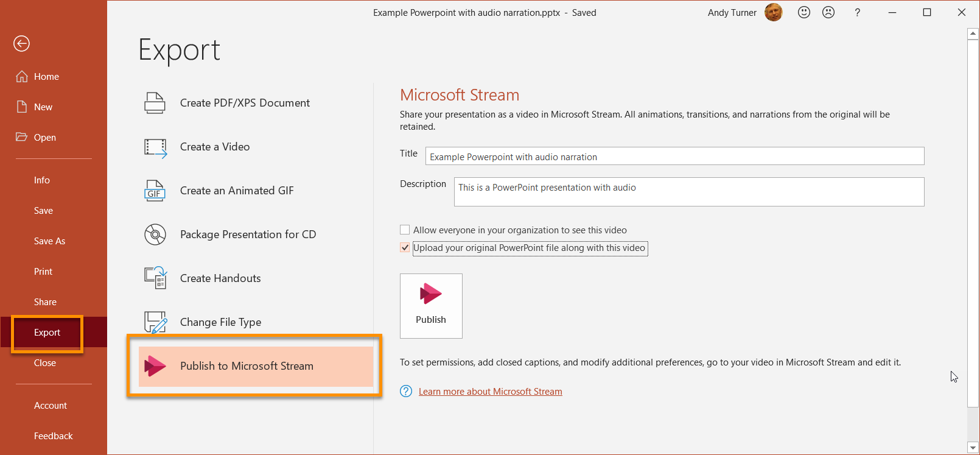This screenshot has height=455, width=980.
Task: Close the PowerPoint window
Action: 962,12
